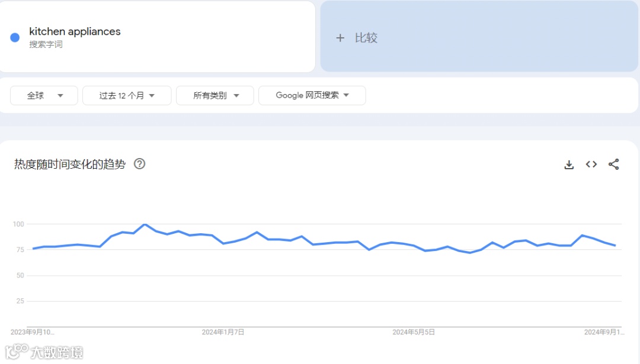Click the 75 y-axis label
This screenshot has height=364, width=640.
[20, 250]
